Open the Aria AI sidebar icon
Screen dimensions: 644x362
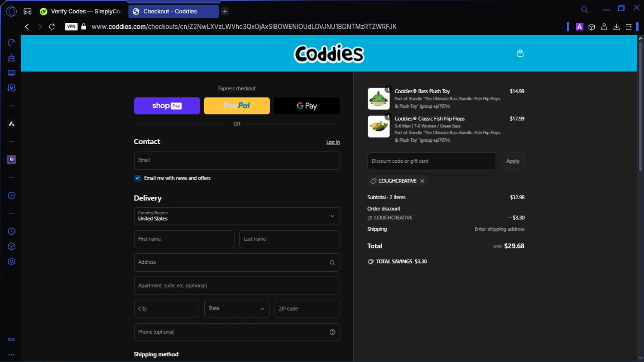(12, 124)
